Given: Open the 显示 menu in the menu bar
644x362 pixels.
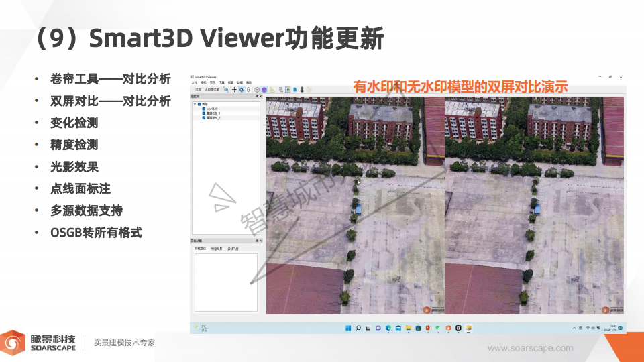Looking at the screenshot, I should coord(213,82).
